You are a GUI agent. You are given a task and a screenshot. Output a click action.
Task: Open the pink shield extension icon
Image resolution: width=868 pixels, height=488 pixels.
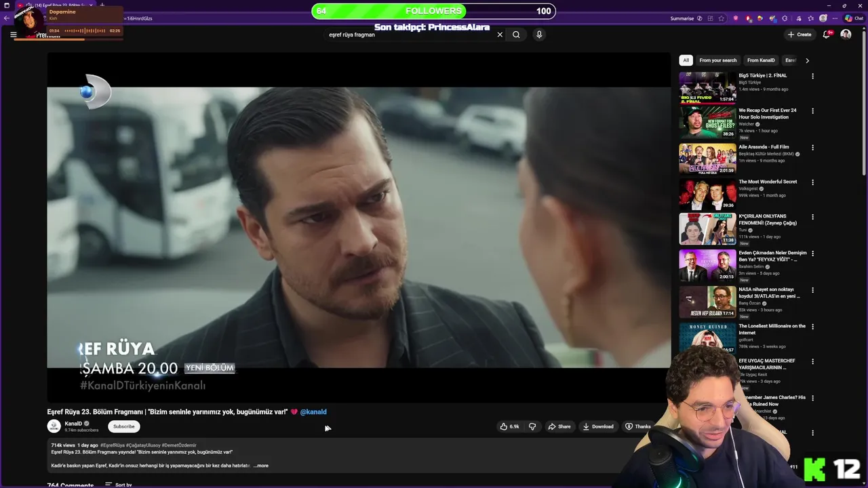[736, 18]
